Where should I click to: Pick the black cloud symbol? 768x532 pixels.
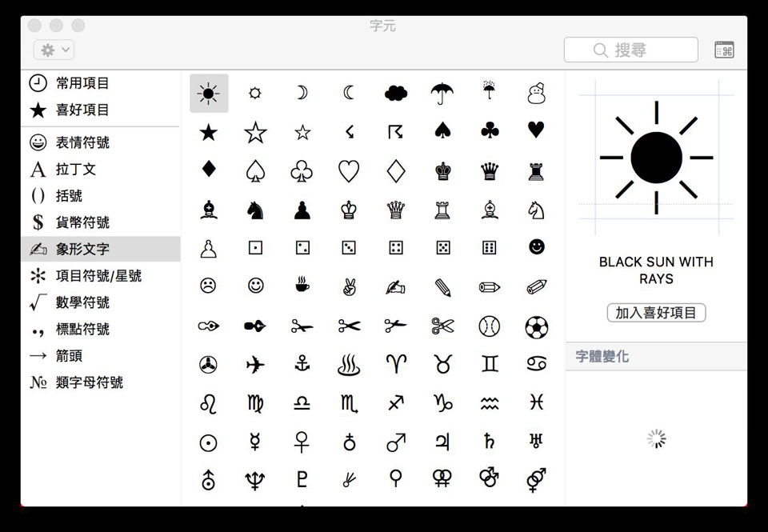pyautogui.click(x=395, y=94)
